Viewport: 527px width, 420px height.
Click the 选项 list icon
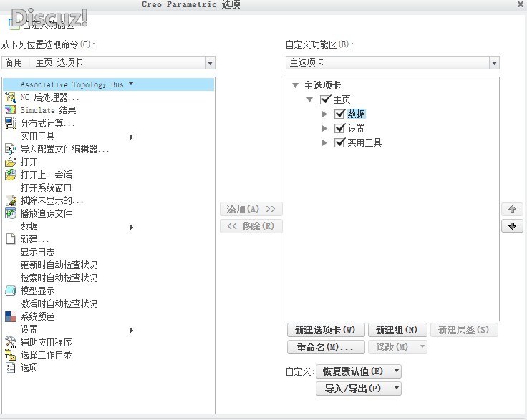11,368
